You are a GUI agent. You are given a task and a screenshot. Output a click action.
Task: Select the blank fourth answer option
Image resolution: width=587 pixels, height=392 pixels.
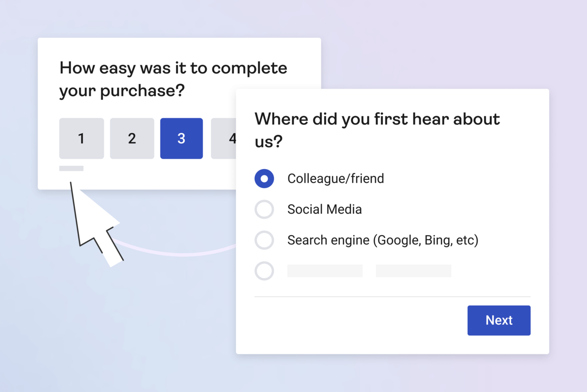coord(264,271)
